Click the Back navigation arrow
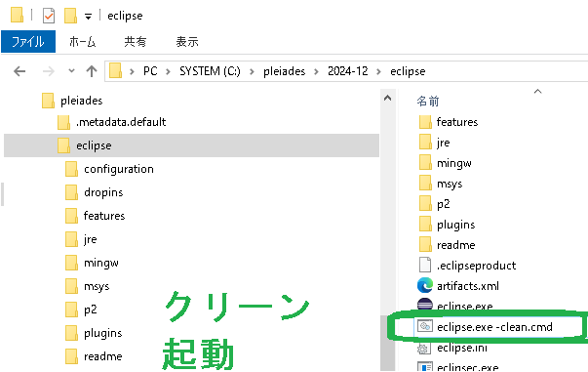Viewport: 588px width, 372px height. (20, 71)
